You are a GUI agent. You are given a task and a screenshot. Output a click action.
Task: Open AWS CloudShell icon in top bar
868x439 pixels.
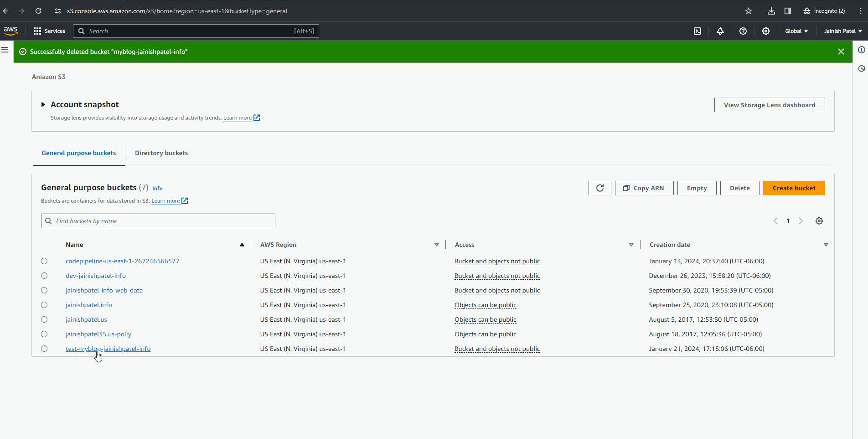point(697,31)
